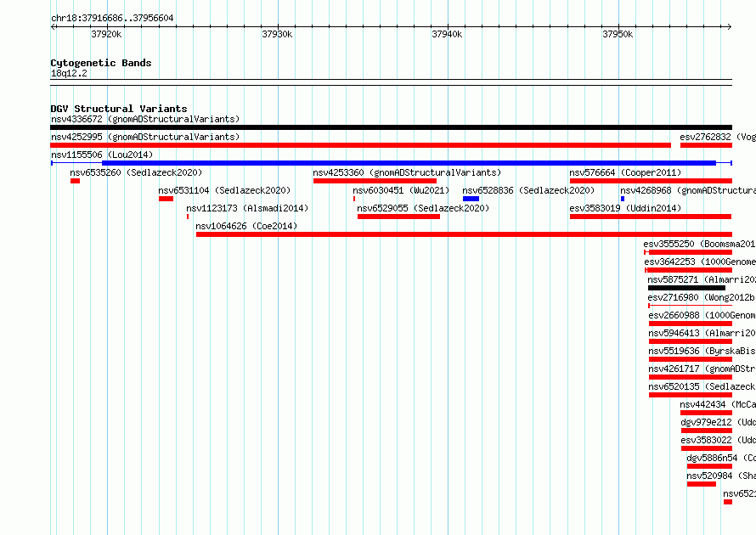Click the nsv5875271 black variant bar
Image resolution: width=756 pixels, height=535 pixels.
click(686, 288)
